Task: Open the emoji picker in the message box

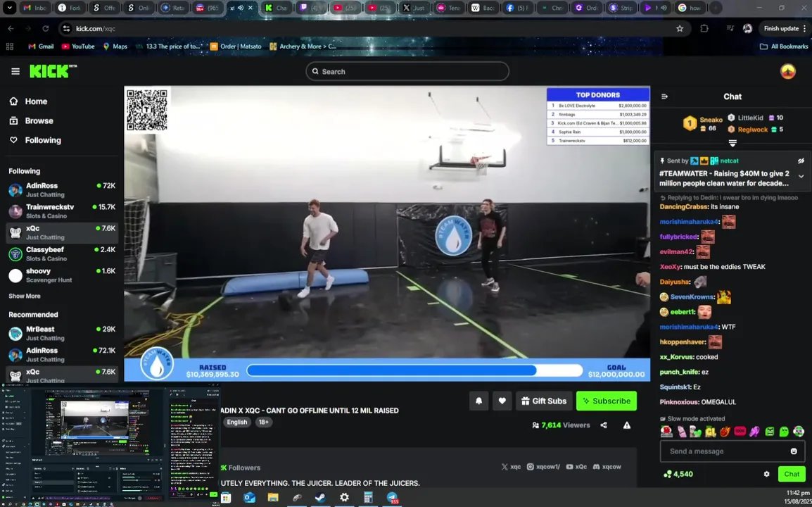Action: [x=794, y=451]
